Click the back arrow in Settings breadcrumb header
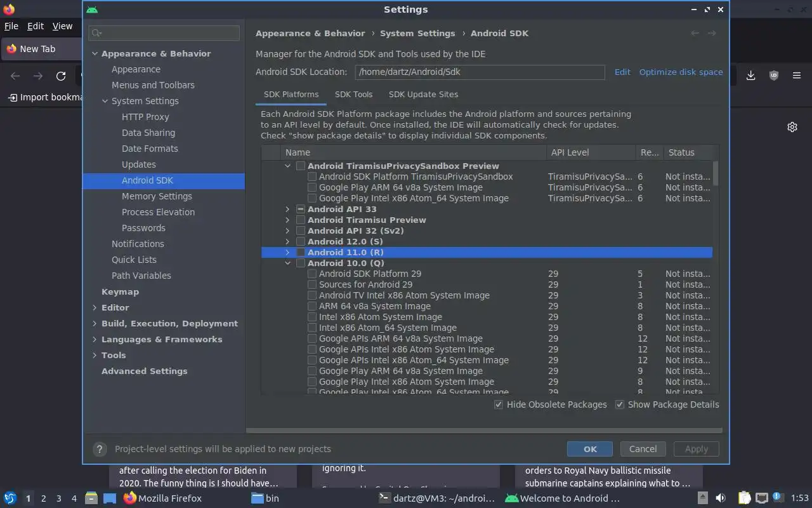Image resolution: width=812 pixels, height=508 pixels. 695,33
